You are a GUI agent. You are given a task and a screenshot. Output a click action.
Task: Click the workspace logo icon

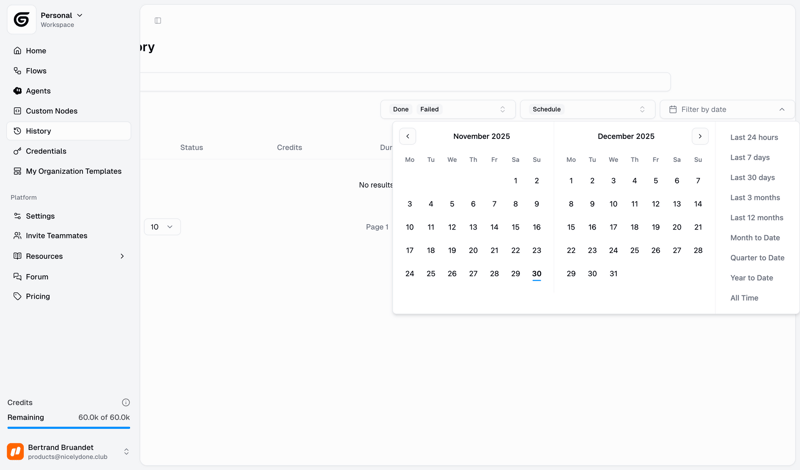21,20
